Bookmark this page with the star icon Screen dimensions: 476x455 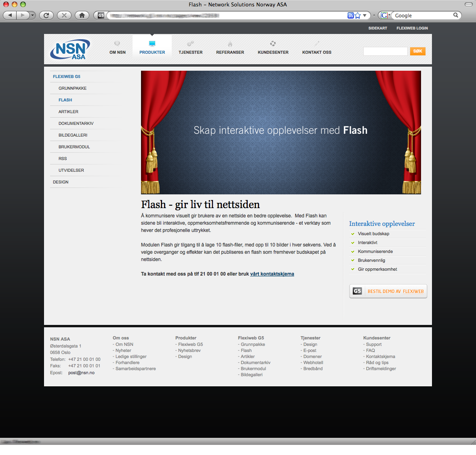pos(358,15)
